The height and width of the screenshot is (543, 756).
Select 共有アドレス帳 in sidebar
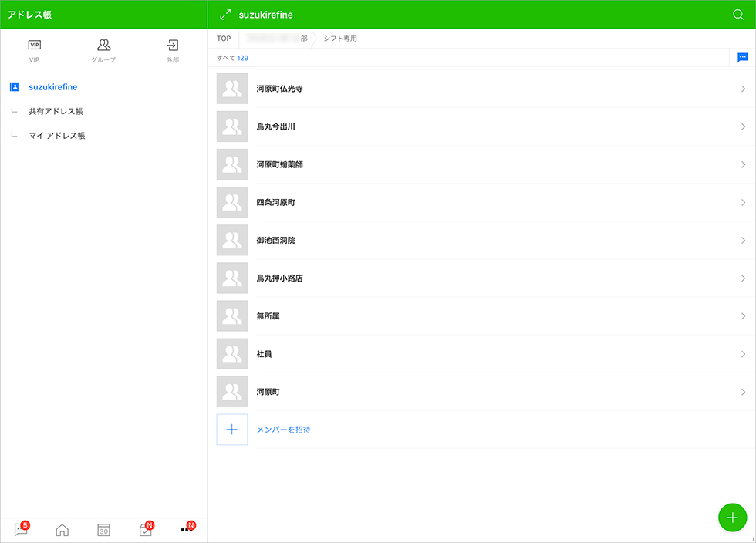56,111
